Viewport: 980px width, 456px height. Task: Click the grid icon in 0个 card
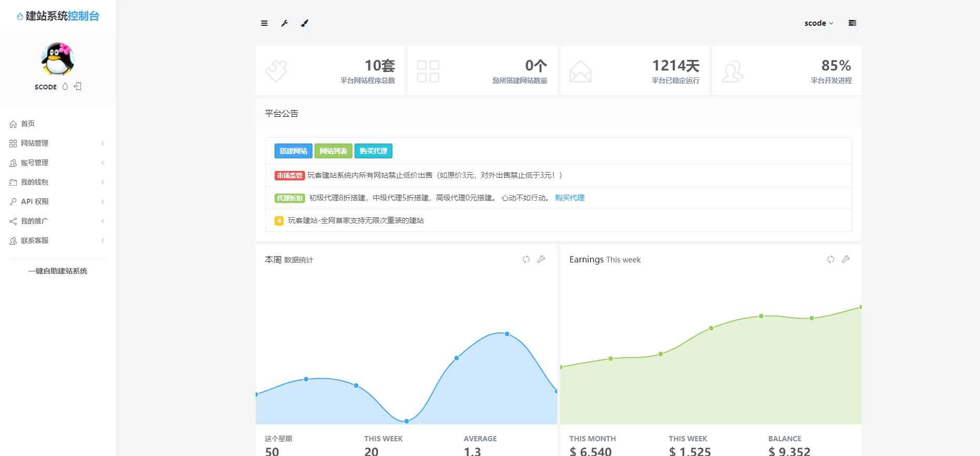click(x=428, y=71)
